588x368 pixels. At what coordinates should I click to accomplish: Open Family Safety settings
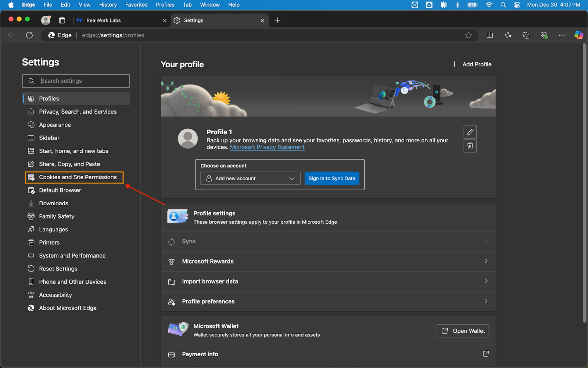point(76,216)
